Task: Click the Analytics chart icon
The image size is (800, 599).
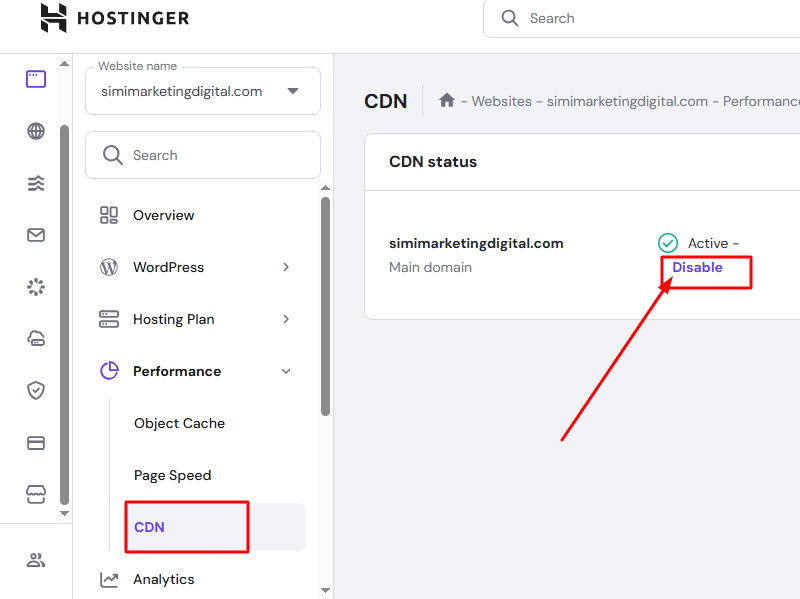Action: tap(109, 579)
